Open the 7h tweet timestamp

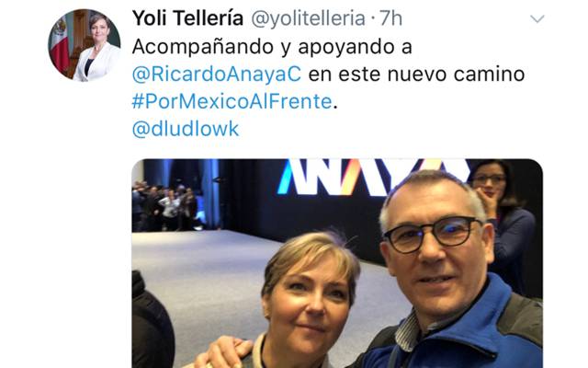pyautogui.click(x=391, y=18)
